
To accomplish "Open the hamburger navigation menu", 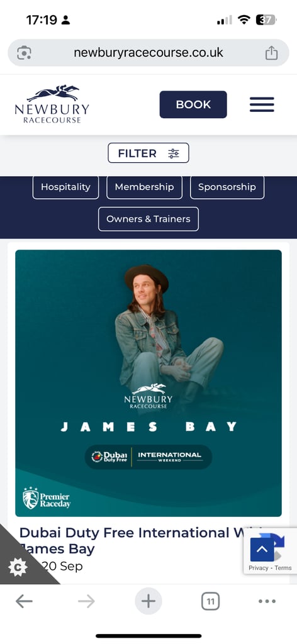I will (x=262, y=104).
